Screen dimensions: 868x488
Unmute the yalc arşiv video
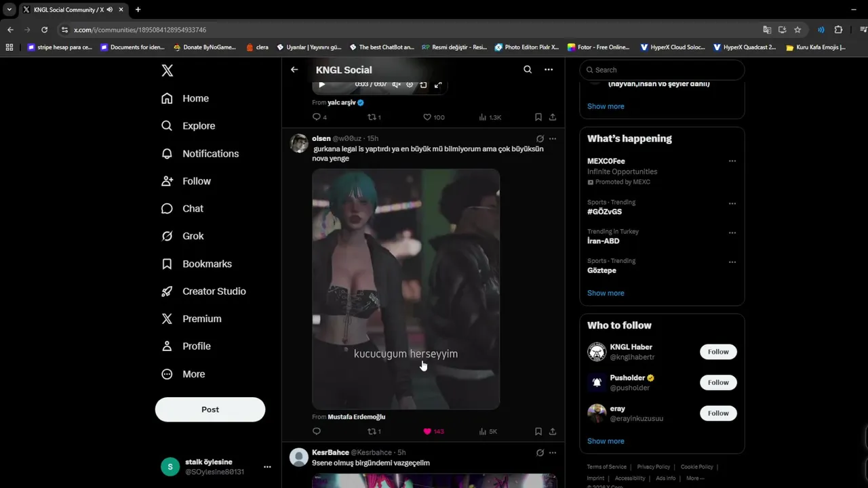396,85
